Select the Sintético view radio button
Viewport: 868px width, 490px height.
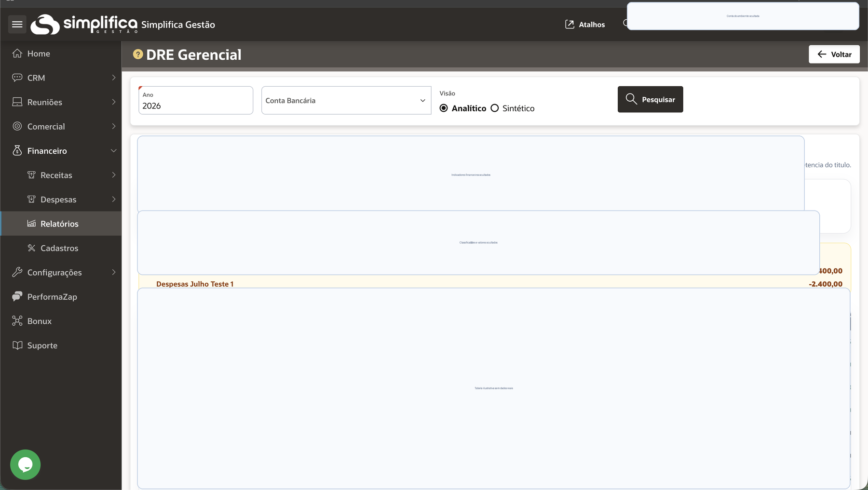tap(495, 108)
